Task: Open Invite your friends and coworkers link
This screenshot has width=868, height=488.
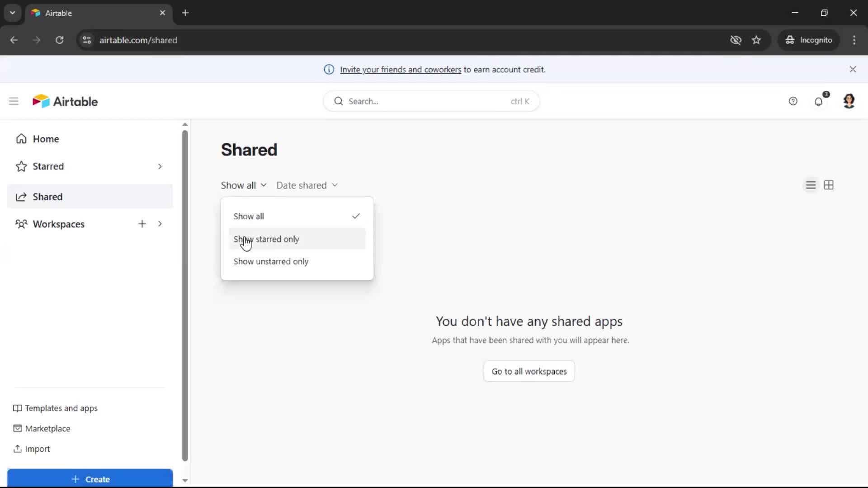Action: coord(401,70)
